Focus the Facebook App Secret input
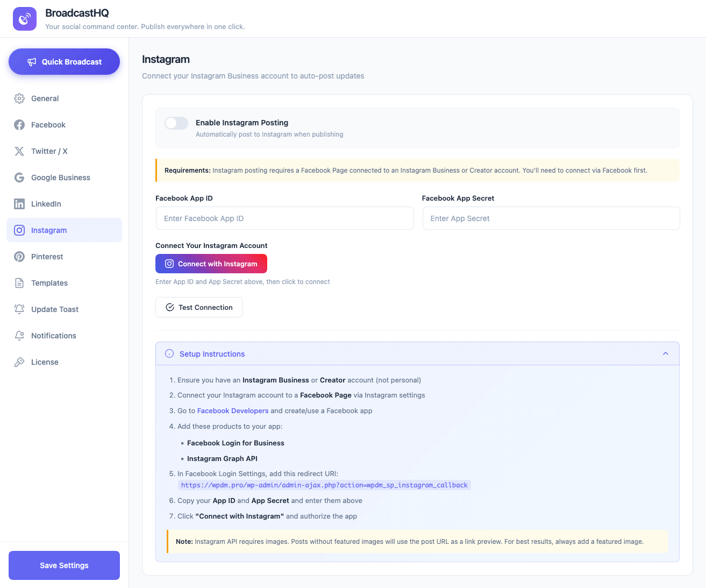The height and width of the screenshot is (588, 706). [x=551, y=218]
